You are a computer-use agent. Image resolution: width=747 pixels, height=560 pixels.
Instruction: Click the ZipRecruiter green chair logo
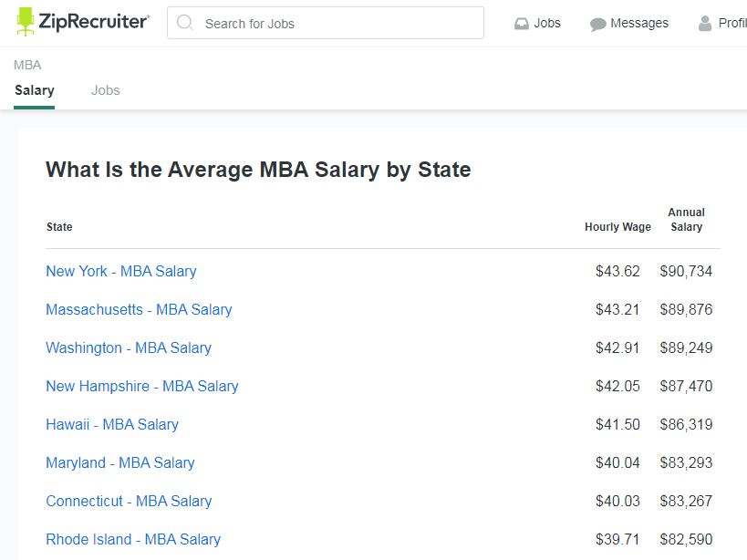tap(26, 22)
